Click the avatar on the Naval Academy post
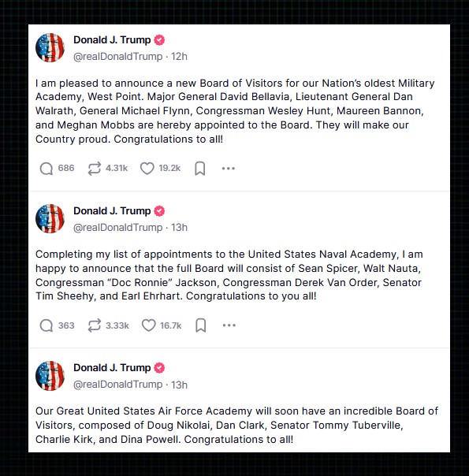 [50, 218]
